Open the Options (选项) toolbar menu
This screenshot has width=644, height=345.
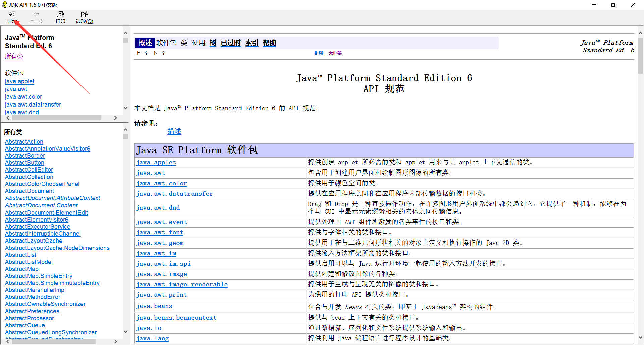[x=84, y=17]
